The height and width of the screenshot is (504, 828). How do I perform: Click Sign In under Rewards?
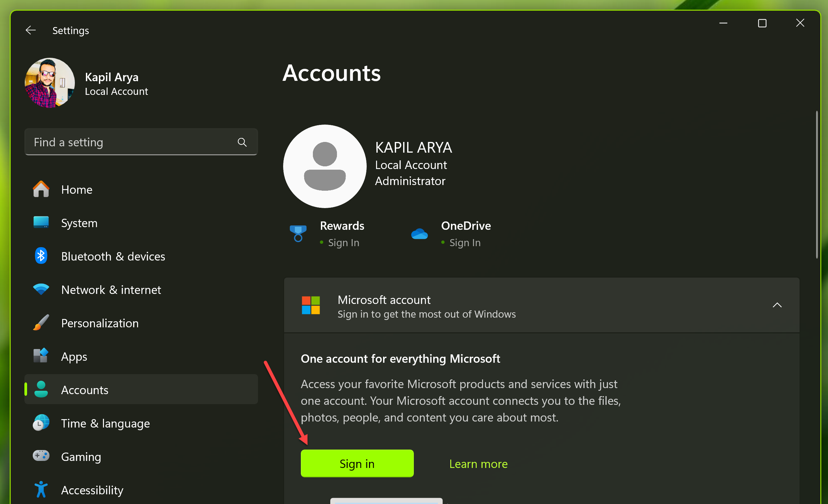point(343,242)
